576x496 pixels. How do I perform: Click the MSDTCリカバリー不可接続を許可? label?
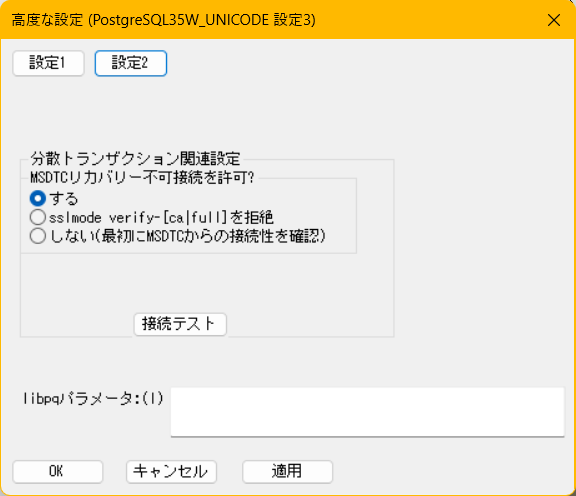[x=142, y=177]
